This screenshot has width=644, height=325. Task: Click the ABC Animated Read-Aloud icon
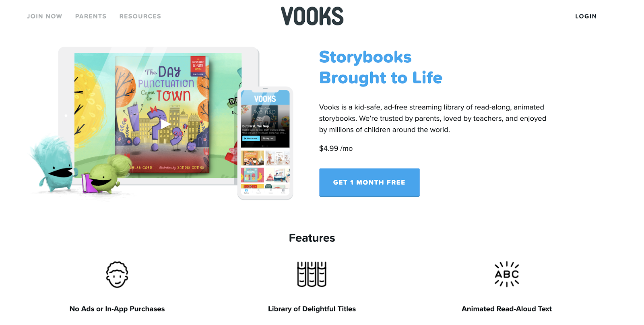(507, 274)
